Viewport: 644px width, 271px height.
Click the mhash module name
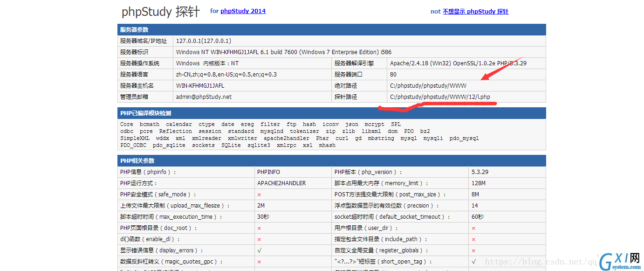click(328, 146)
